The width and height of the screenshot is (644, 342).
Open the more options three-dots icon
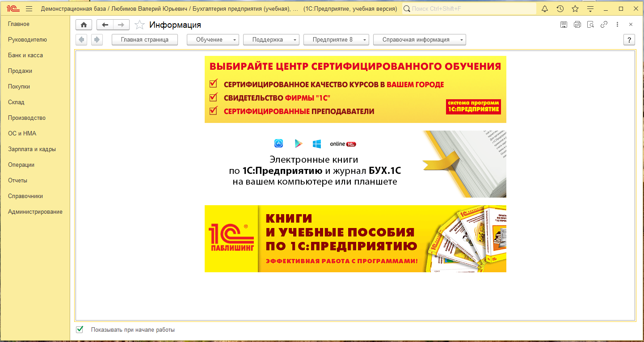point(617,25)
